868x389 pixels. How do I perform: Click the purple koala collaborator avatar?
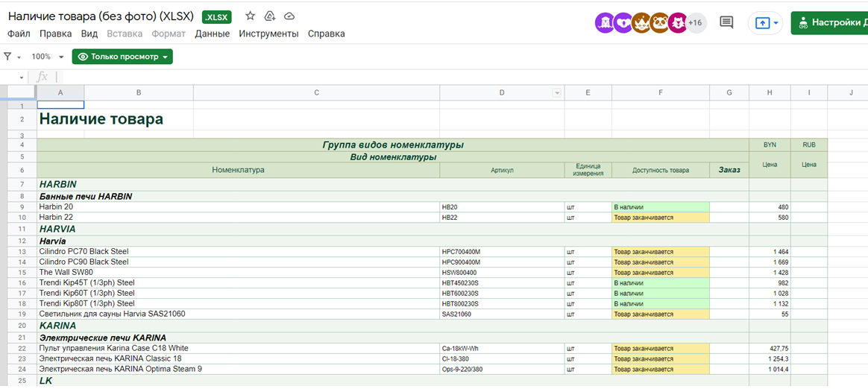click(x=623, y=22)
